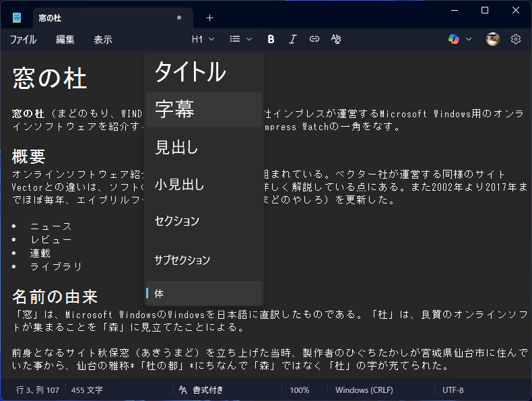Apply セクション heading style
The image size is (532, 401).
point(204,221)
